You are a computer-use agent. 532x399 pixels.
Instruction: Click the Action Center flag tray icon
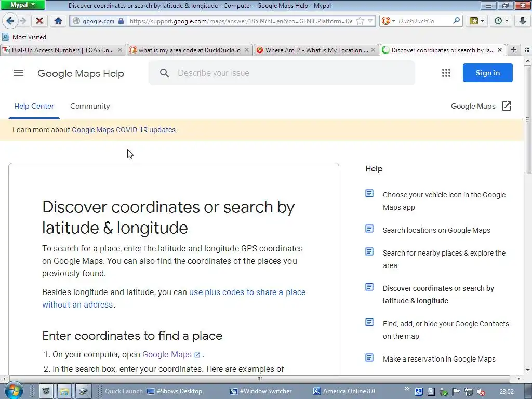456,392
